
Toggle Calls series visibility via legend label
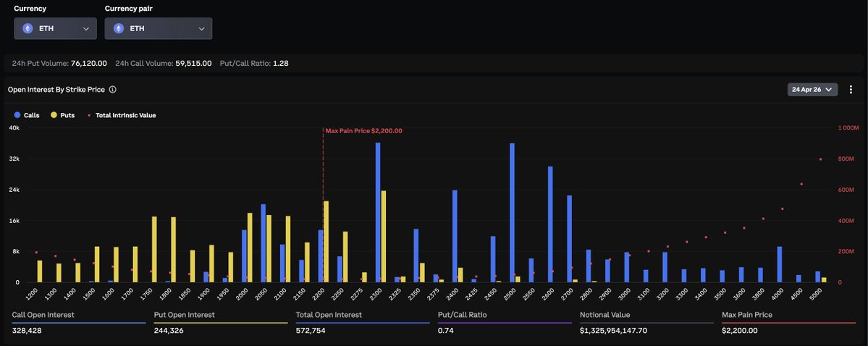tap(32, 115)
